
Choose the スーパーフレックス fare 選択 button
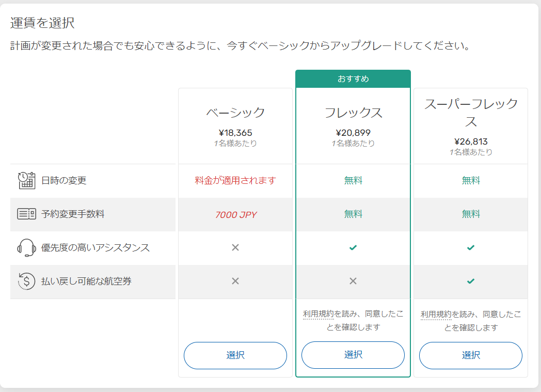(x=471, y=355)
